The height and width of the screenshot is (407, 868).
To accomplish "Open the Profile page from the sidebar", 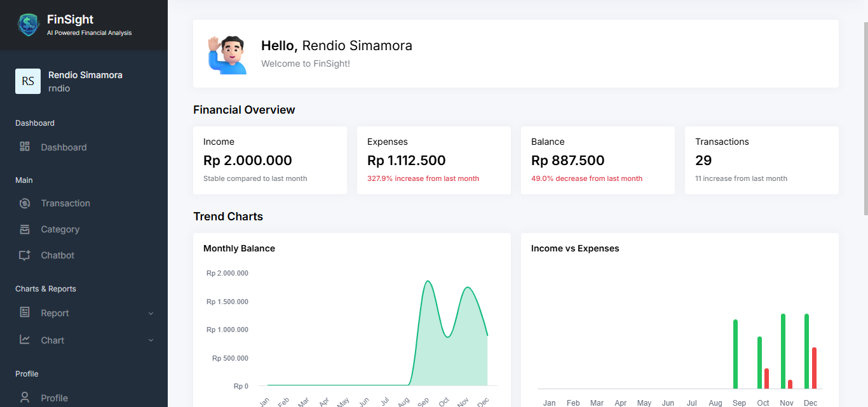I will [54, 397].
